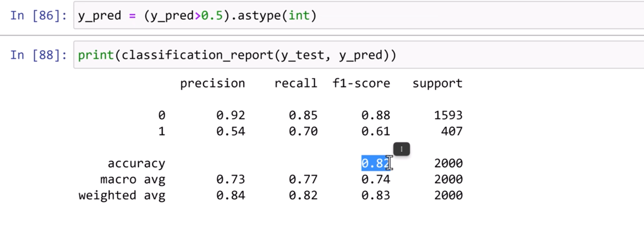This screenshot has width=644, height=228.
Task: Click the three-dot popup icon
Action: click(402, 149)
